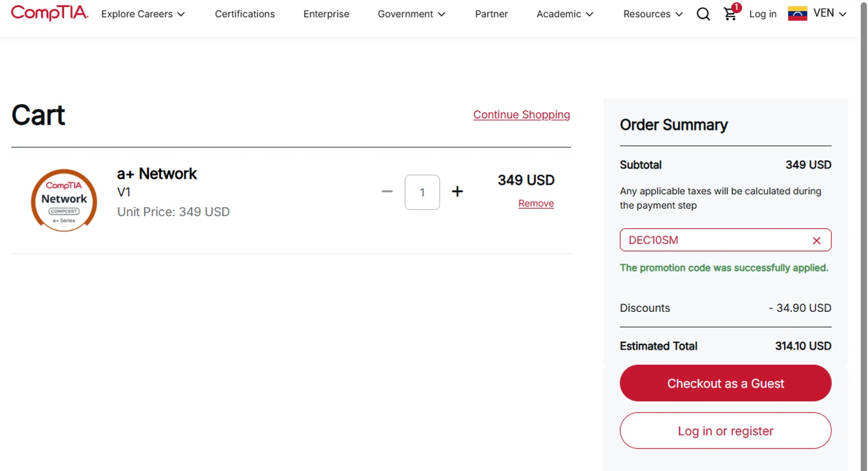Viewport: 868px width, 471px height.
Task: Click Log in or register button
Action: pyautogui.click(x=725, y=430)
